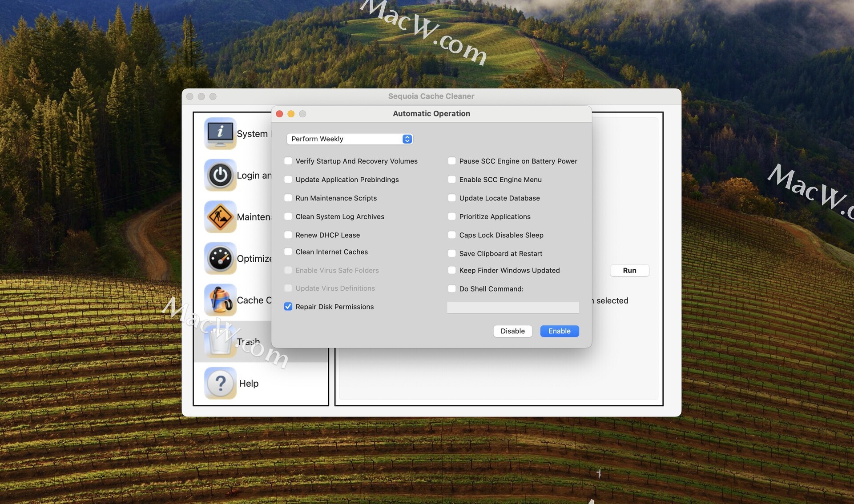Tick the Renew DHCP Lease checkbox
This screenshot has height=504, width=854.
point(288,235)
